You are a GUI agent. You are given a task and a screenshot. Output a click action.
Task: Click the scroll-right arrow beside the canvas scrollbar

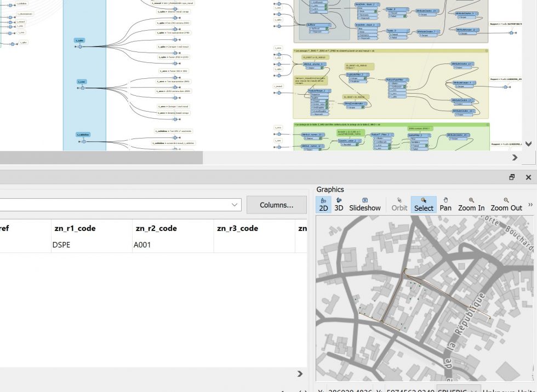514,157
